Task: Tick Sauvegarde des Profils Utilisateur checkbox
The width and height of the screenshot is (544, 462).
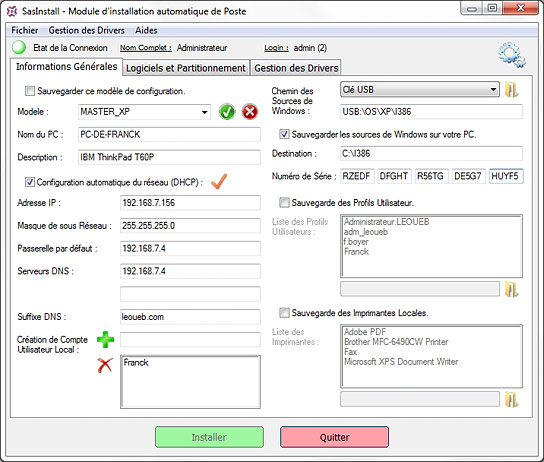Action: 284,203
